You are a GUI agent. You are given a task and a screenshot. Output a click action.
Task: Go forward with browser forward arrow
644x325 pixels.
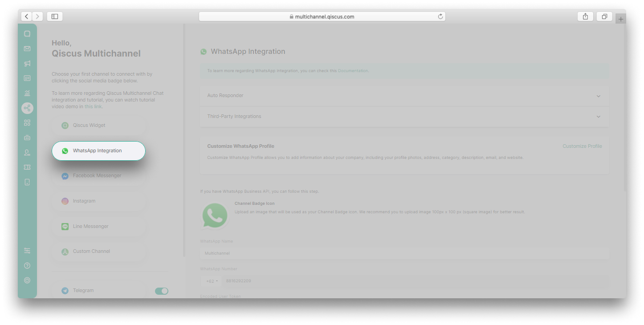37,16
